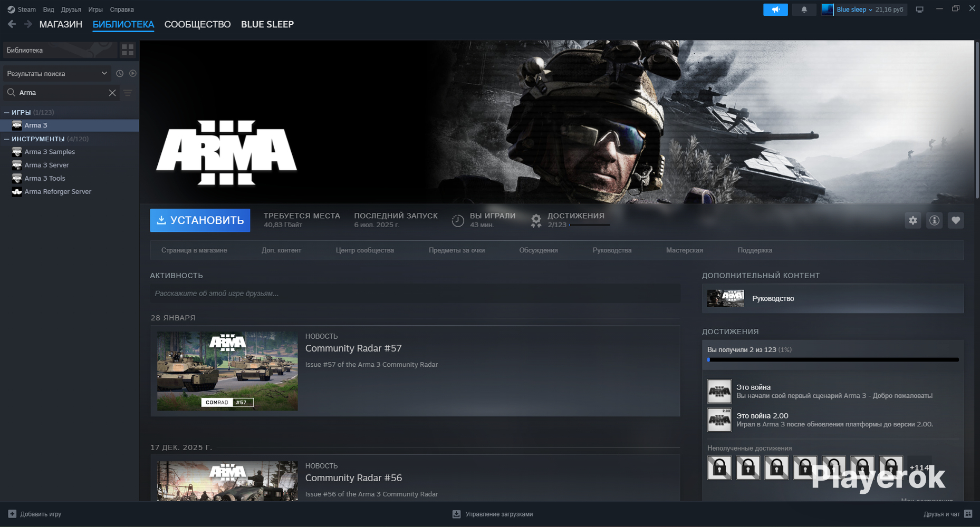Clear the Arma search with X
Image resolution: width=980 pixels, height=527 pixels.
tap(112, 93)
